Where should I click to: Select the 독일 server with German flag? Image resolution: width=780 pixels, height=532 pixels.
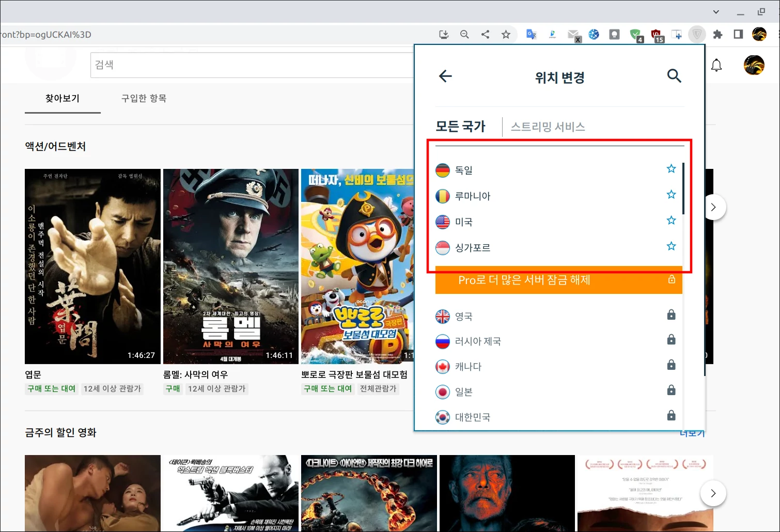point(464,170)
